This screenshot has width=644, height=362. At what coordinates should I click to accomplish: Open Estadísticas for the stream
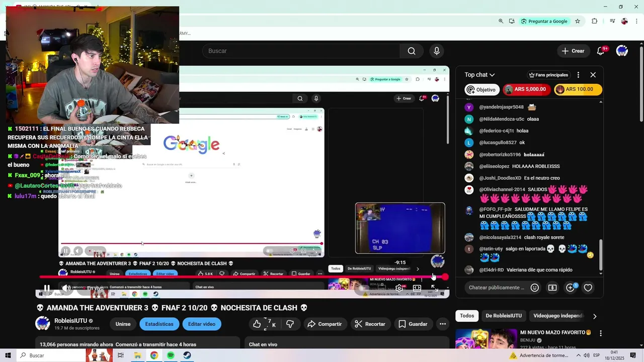coord(159,324)
